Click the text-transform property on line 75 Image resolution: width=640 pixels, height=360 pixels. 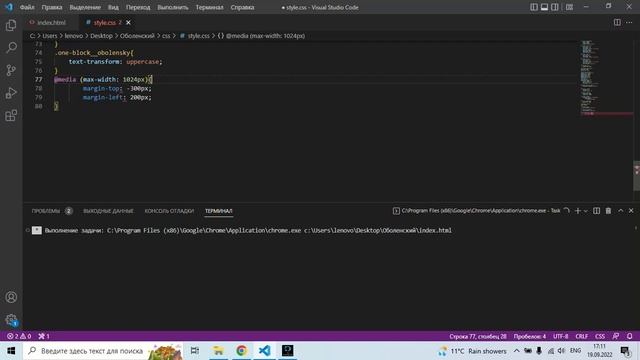95,62
